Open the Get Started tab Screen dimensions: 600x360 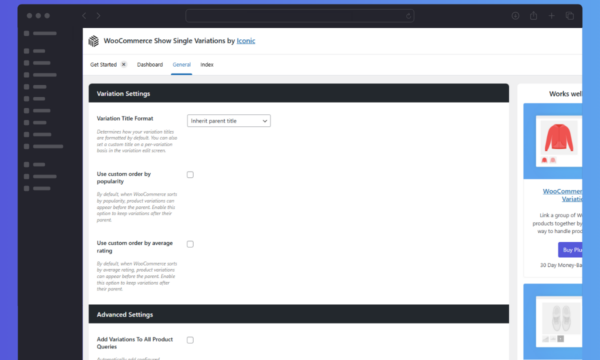pos(103,65)
